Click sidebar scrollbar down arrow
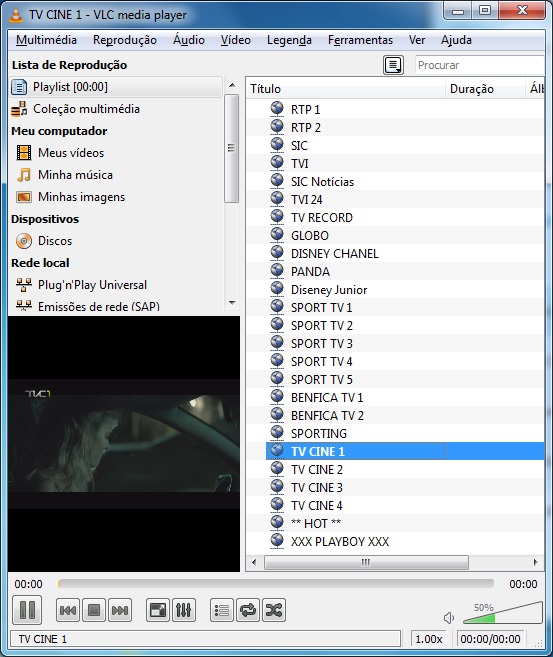This screenshot has width=553, height=657. coord(232,303)
